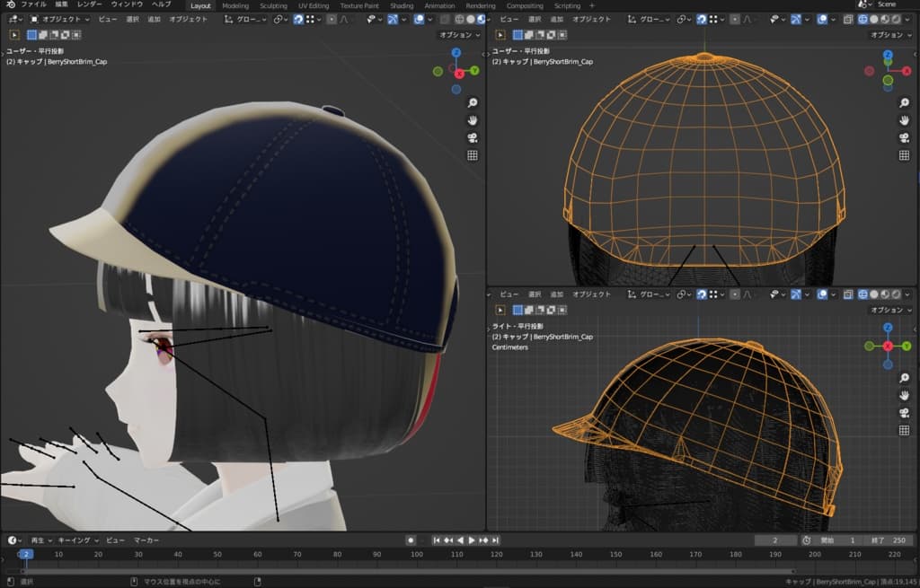The image size is (920, 588).
Task: Open the ファイル menu
Action: click(33, 4)
